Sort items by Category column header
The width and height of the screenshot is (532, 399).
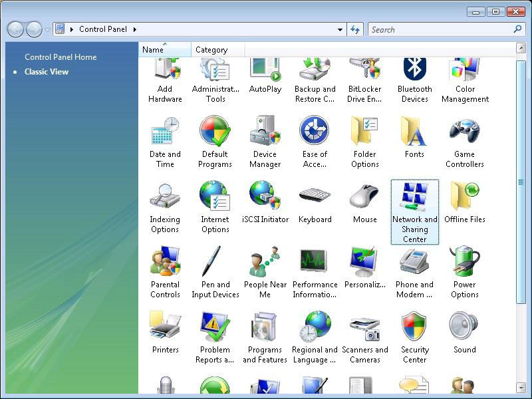[217, 49]
